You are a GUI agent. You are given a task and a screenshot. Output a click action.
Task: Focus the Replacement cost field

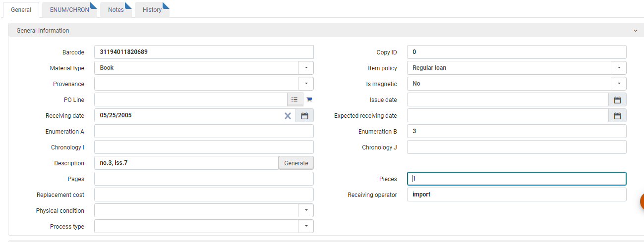click(x=204, y=194)
